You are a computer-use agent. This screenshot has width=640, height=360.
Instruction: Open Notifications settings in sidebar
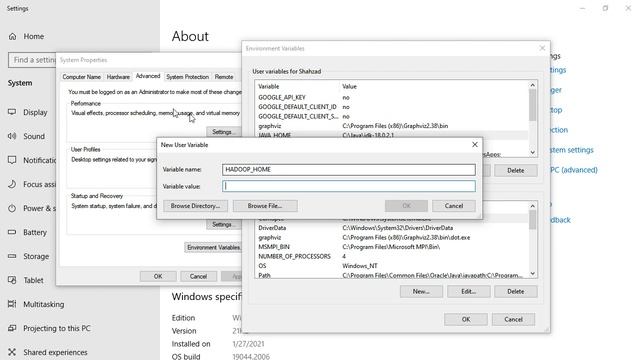32,160
